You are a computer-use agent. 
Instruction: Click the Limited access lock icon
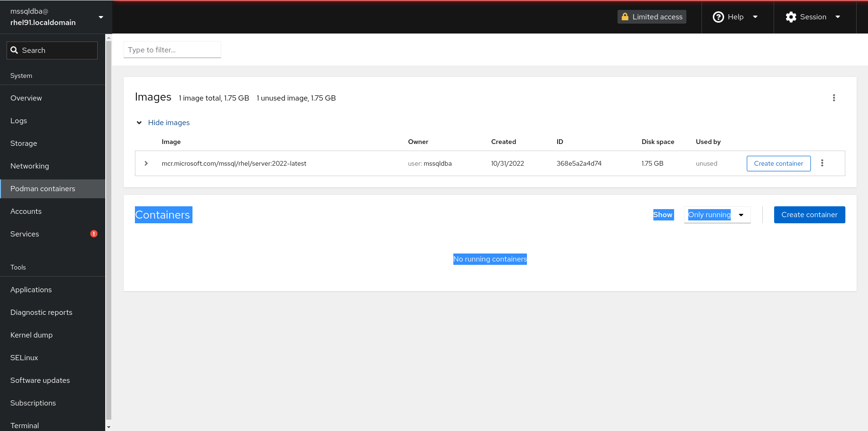pos(625,17)
